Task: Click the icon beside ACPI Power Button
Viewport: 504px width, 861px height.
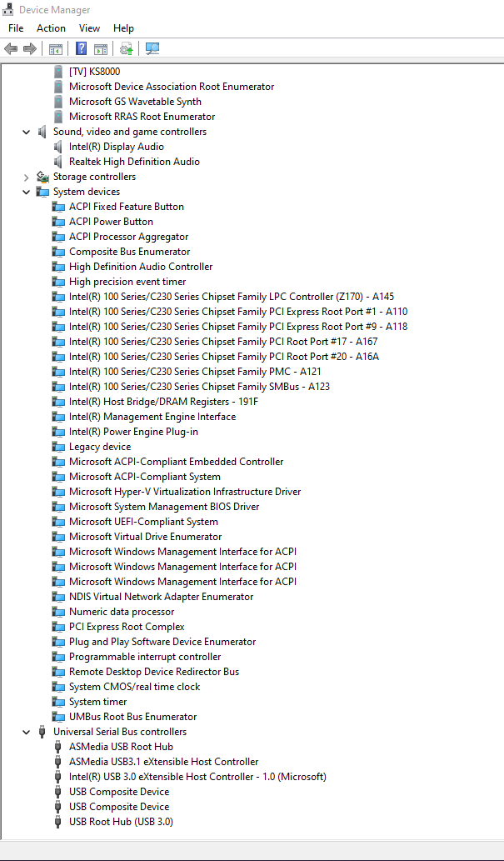Action: point(58,222)
